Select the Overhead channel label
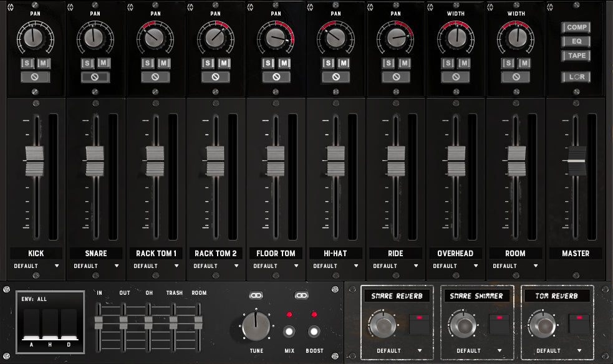The image size is (613, 364). coord(455,254)
